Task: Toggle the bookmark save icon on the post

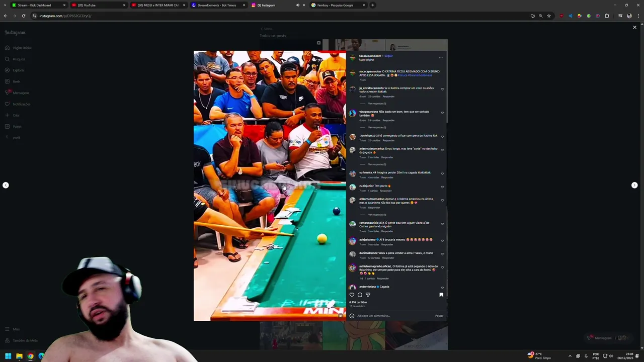Action: [441, 295]
